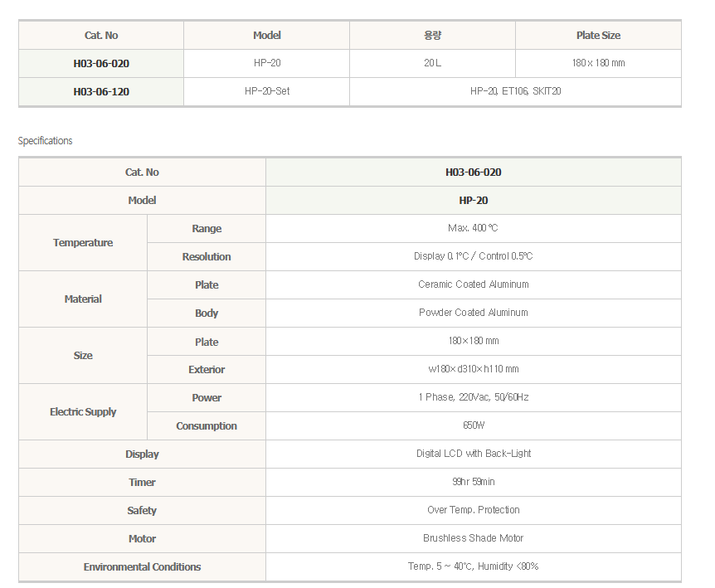Viewport: 715px width, 588px height.
Task: Select the 'Exterior' sub-label
Action: point(207,370)
